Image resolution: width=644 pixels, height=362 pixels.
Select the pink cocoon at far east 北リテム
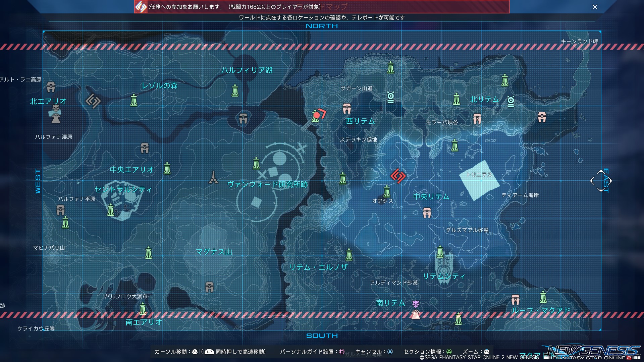click(542, 117)
